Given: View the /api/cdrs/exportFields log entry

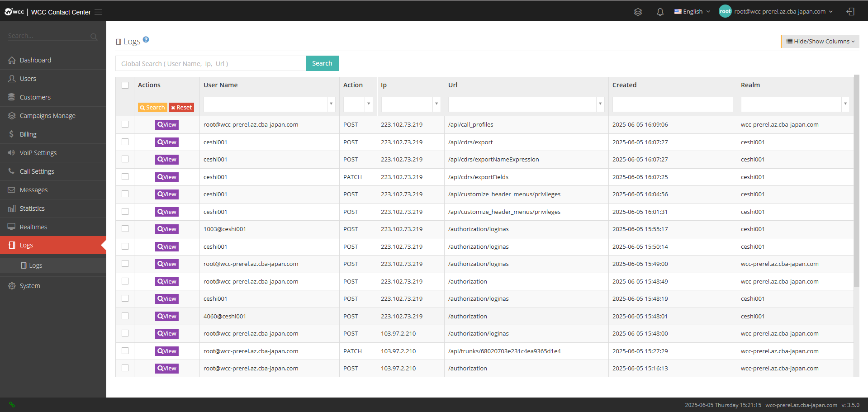Looking at the screenshot, I should coord(167,177).
